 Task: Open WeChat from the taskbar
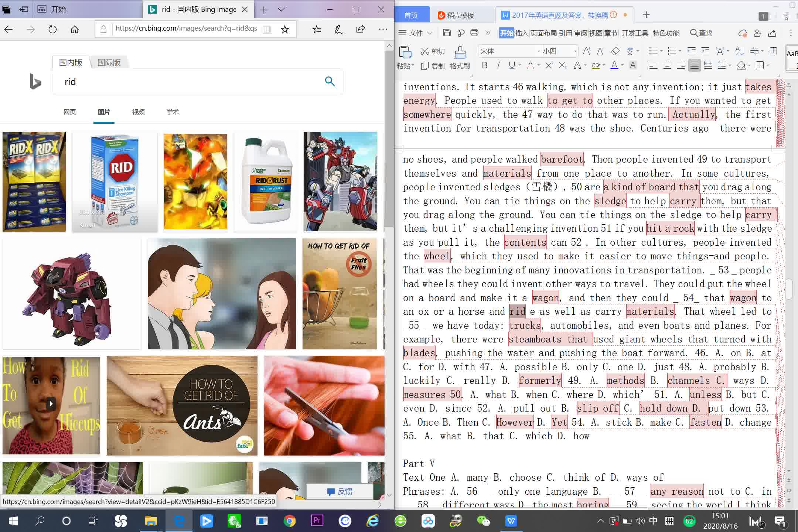point(484,521)
